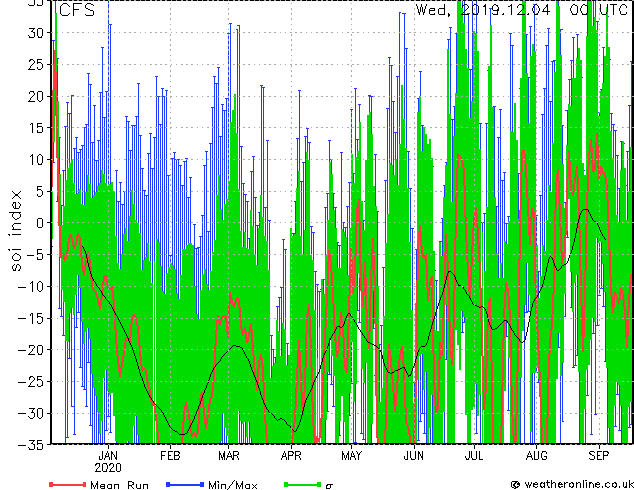Click the '-15' y-axis value
Viewport: 634px width, 490px height.
click(31, 318)
